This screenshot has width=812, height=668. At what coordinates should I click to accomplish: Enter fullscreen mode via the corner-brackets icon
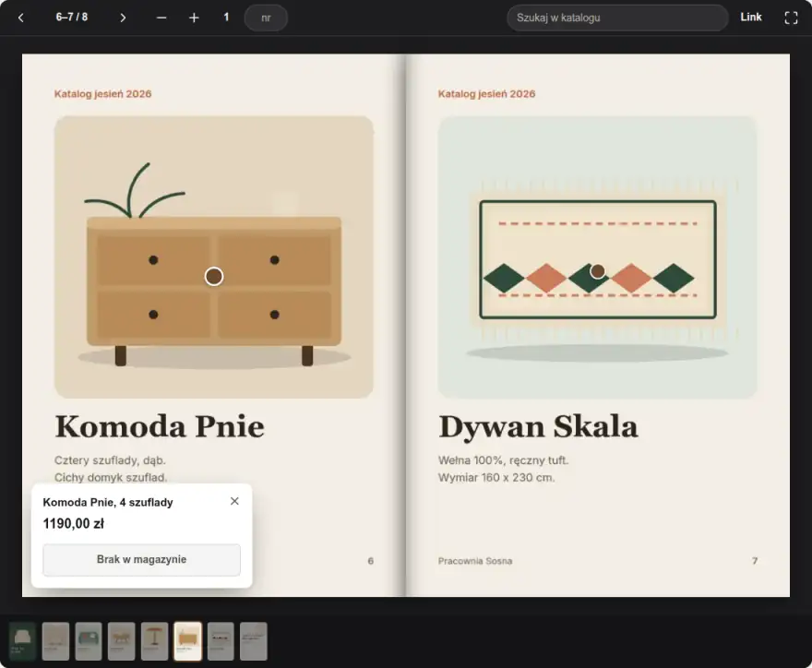(x=791, y=18)
